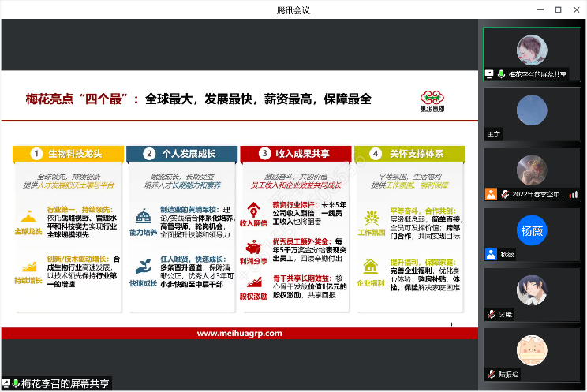Click the green microphone icon of 梅花李召

click(x=499, y=73)
